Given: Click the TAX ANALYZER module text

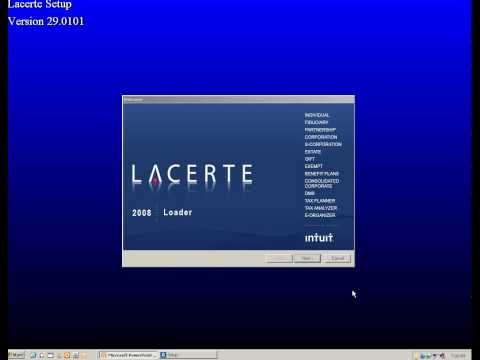Looking at the screenshot, I should tap(321, 208).
